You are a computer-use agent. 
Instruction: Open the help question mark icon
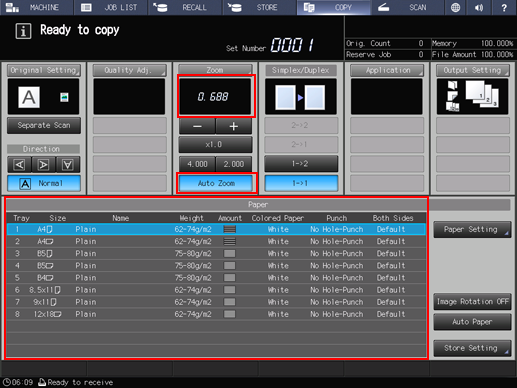coord(504,7)
